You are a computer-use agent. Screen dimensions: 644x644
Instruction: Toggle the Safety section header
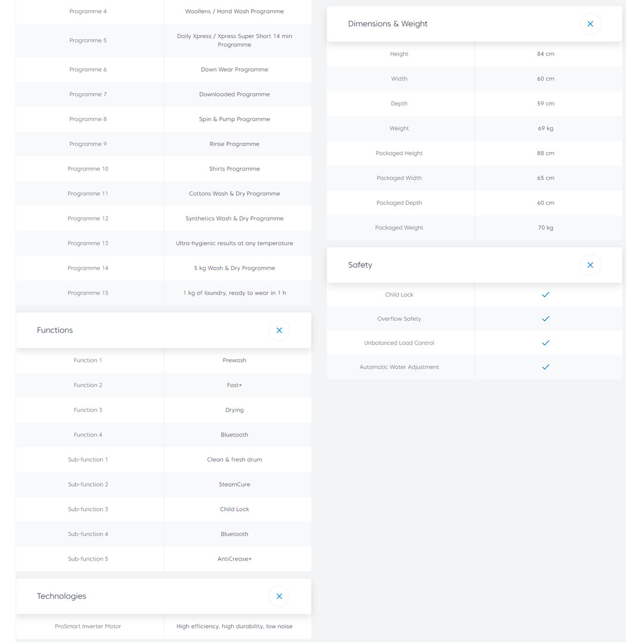coord(360,265)
